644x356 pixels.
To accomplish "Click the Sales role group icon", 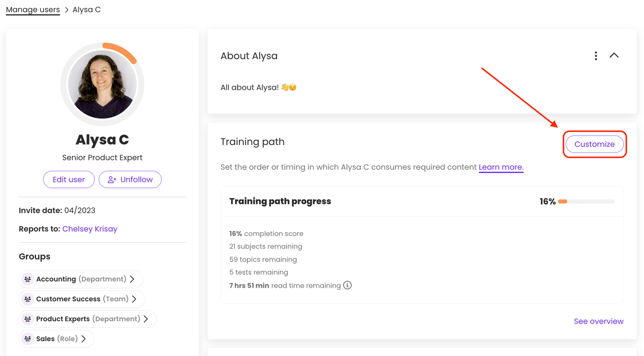I will point(28,339).
